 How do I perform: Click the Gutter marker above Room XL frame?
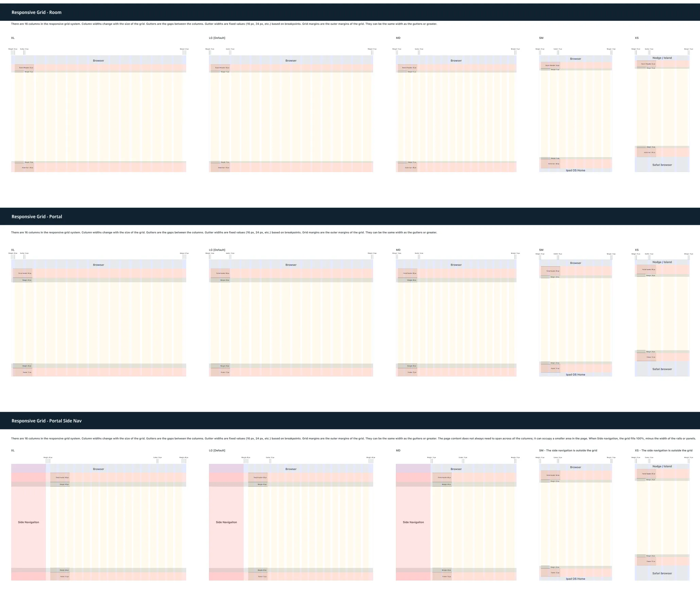[x=24, y=52]
